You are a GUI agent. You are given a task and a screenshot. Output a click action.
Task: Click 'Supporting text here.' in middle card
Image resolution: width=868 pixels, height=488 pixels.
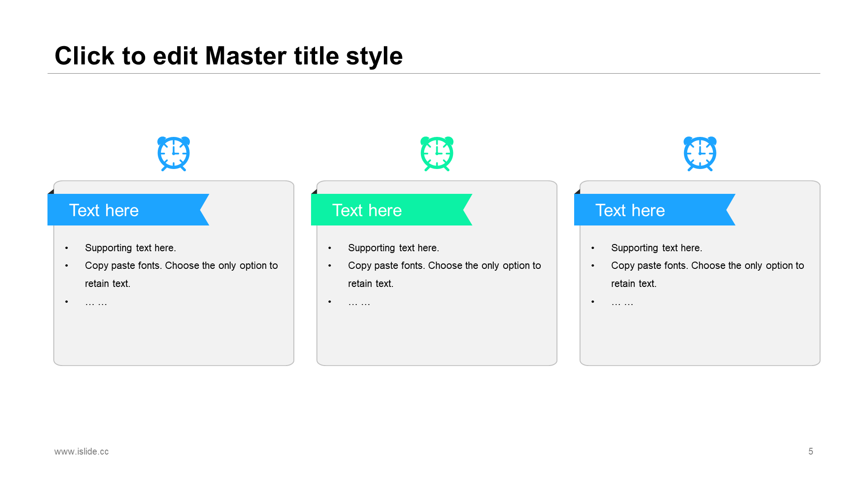[x=394, y=248]
